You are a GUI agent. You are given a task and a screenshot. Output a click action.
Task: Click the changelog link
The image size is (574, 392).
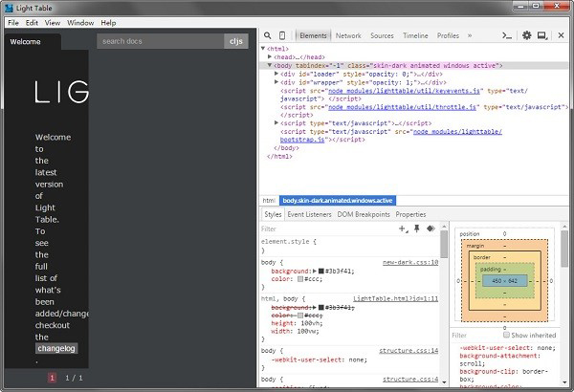(55, 349)
